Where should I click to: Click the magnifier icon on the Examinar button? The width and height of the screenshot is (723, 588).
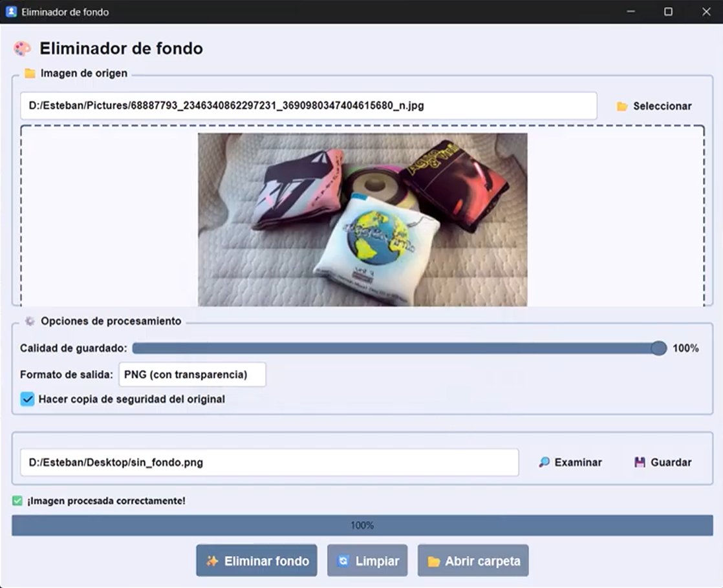pyautogui.click(x=545, y=463)
